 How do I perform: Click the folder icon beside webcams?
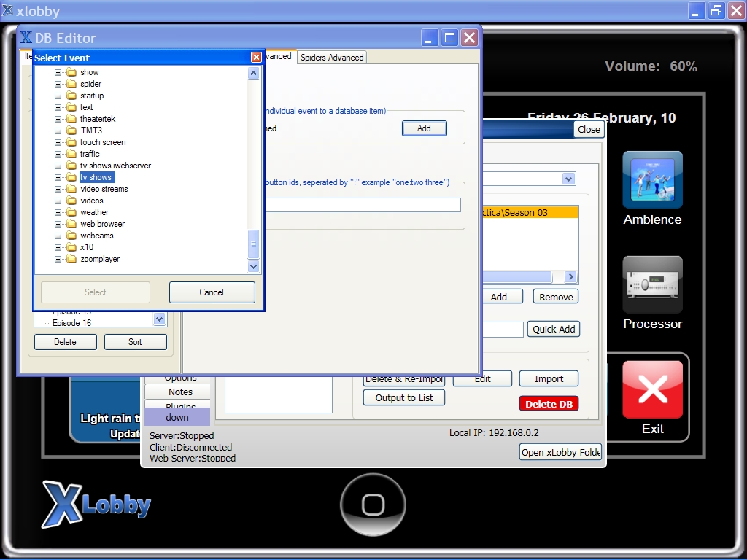(x=71, y=236)
